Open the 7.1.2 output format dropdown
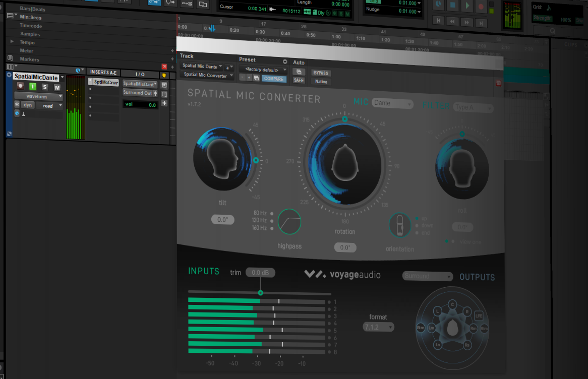588x379 pixels. tap(378, 327)
